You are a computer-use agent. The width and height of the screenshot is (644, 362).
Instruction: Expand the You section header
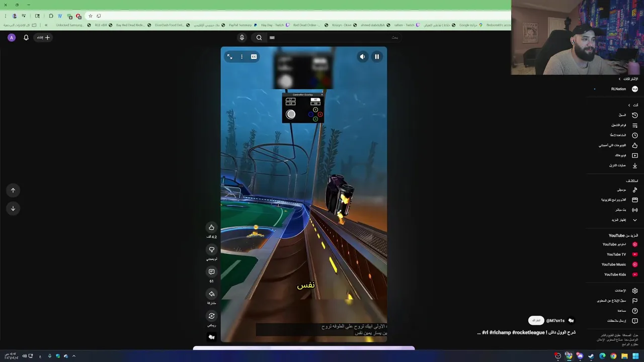633,105
